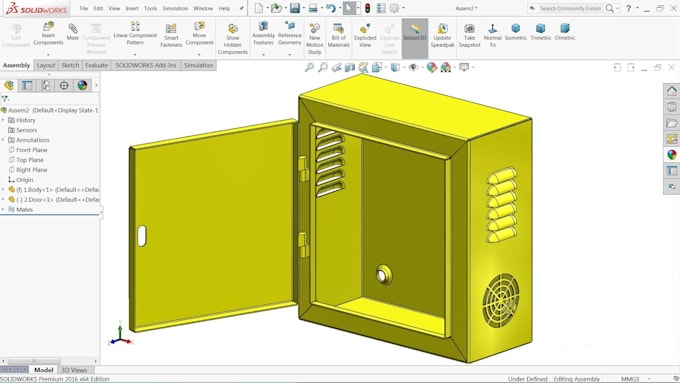This screenshot has height=383, width=680.
Task: Switch to the Sketch tab
Action: [70, 65]
